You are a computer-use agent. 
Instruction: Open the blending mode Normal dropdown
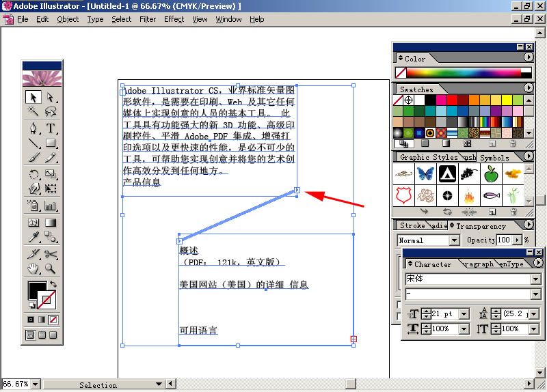[454, 240]
